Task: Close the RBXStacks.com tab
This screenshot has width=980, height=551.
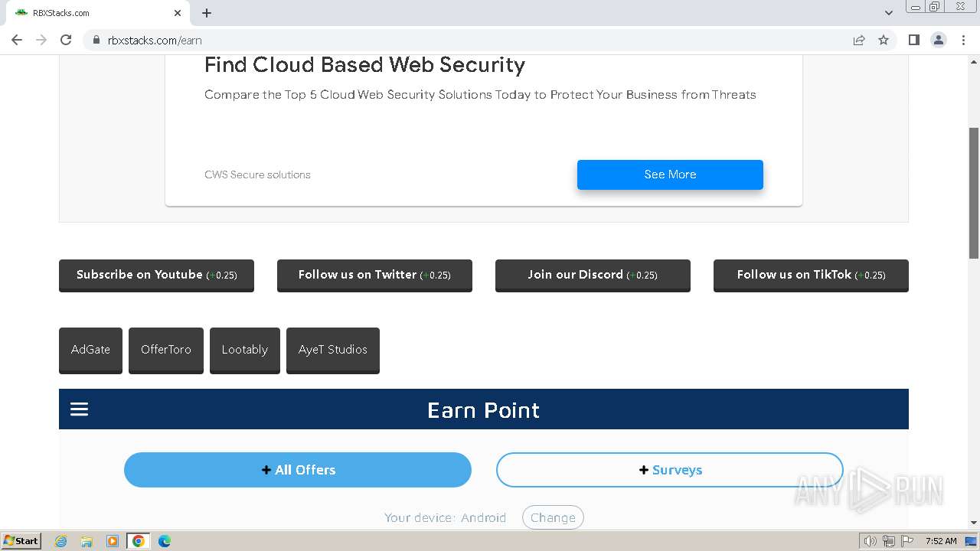Action: (178, 13)
